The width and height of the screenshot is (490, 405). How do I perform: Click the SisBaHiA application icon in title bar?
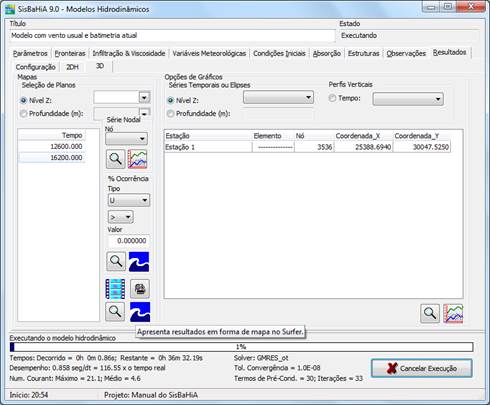10,9
